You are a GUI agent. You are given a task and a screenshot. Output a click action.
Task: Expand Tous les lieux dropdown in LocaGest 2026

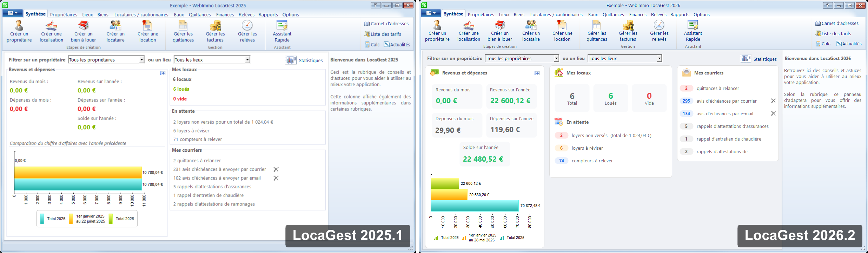(659, 58)
